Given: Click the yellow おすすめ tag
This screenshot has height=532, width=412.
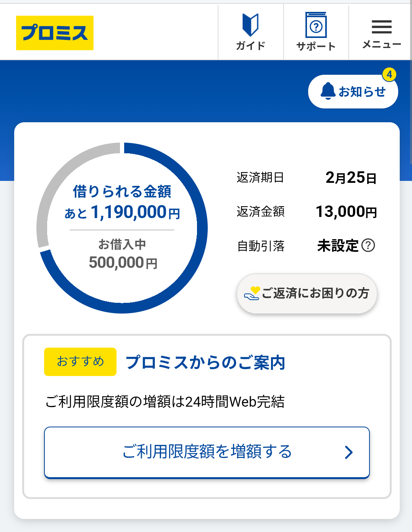Looking at the screenshot, I should tap(80, 361).
